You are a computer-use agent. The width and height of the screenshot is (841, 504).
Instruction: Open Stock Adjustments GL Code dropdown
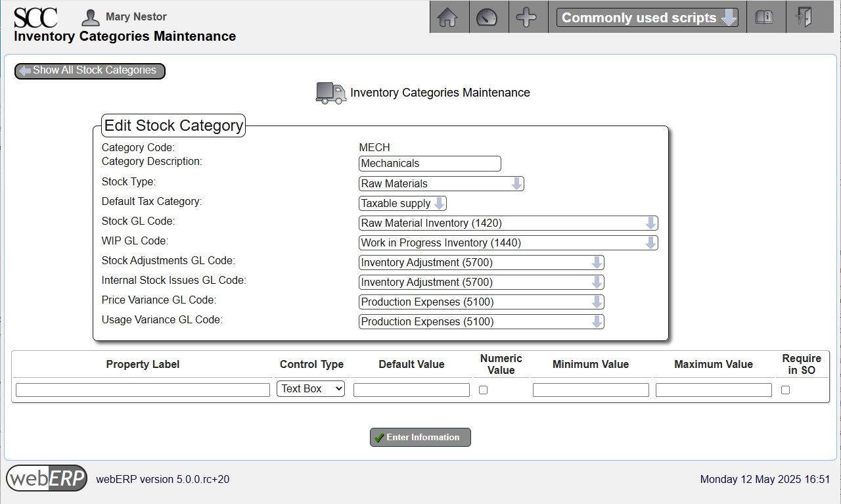(x=482, y=262)
